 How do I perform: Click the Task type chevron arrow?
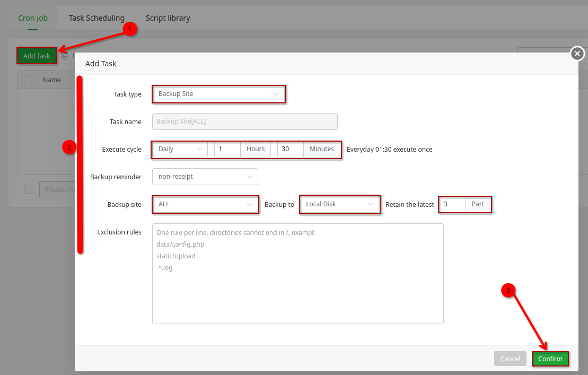tap(276, 94)
